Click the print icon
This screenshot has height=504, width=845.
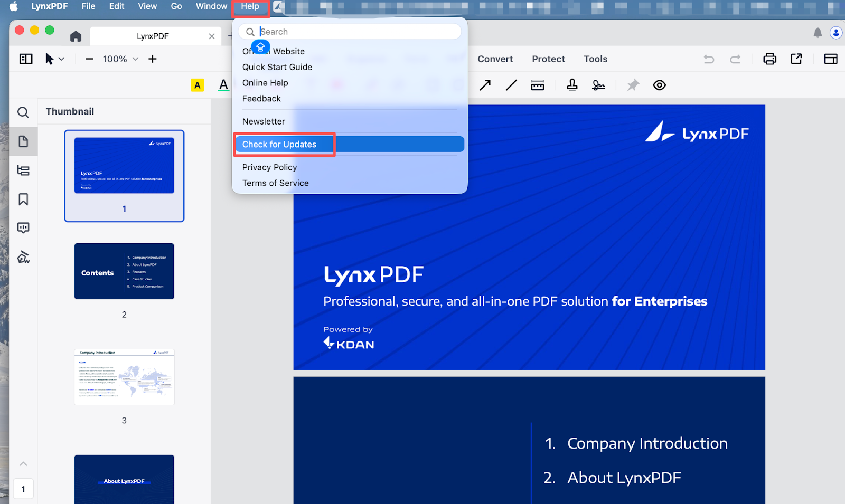point(769,59)
